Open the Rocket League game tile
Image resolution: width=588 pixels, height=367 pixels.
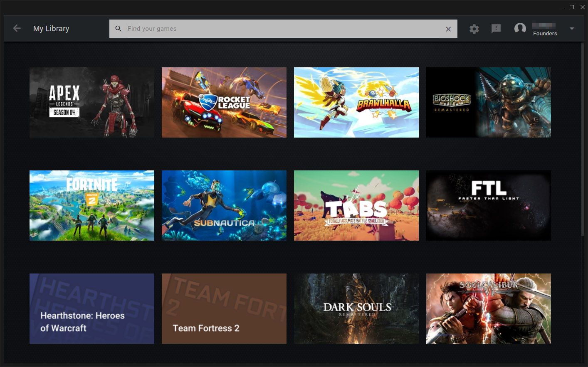pos(224,102)
